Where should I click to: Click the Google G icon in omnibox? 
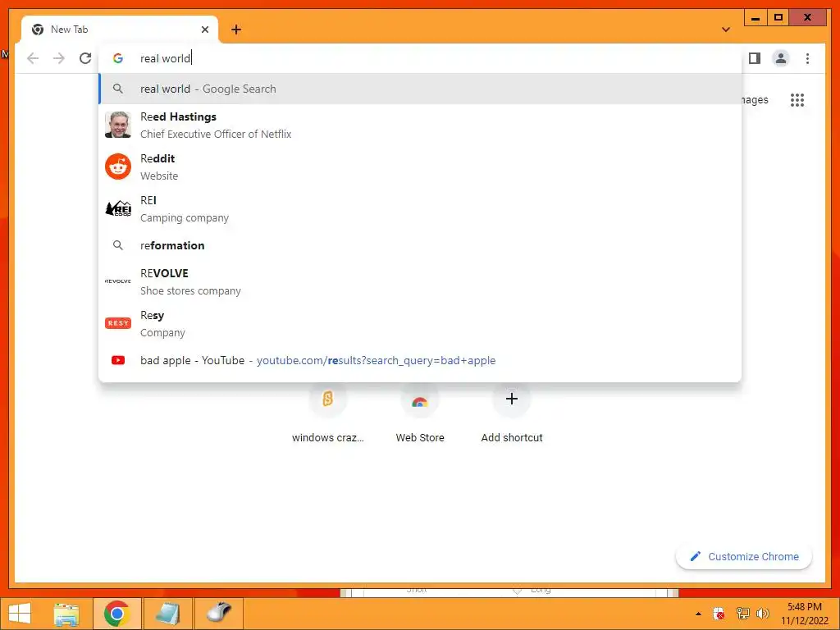tap(118, 58)
